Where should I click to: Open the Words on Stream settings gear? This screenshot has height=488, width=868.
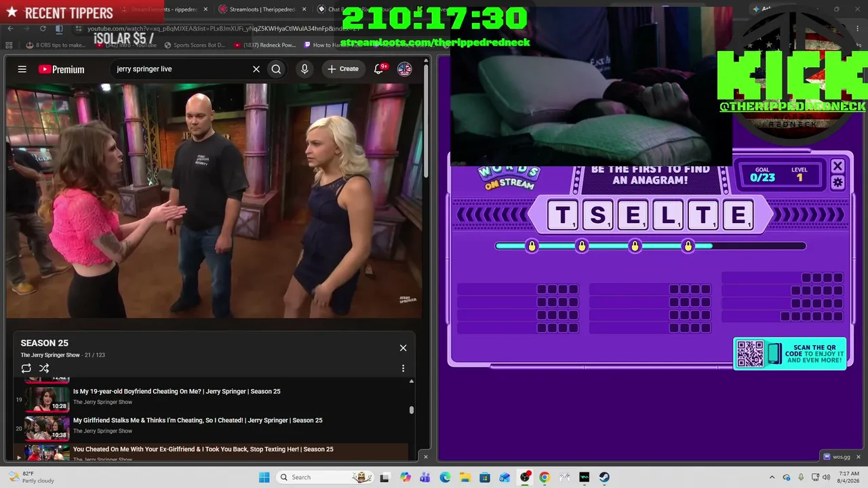(x=837, y=182)
